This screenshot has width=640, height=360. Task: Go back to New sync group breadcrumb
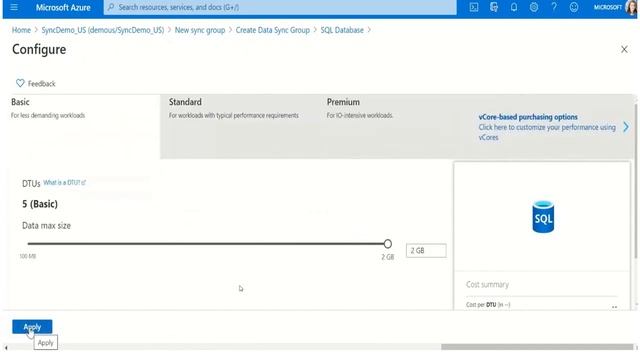click(x=200, y=30)
